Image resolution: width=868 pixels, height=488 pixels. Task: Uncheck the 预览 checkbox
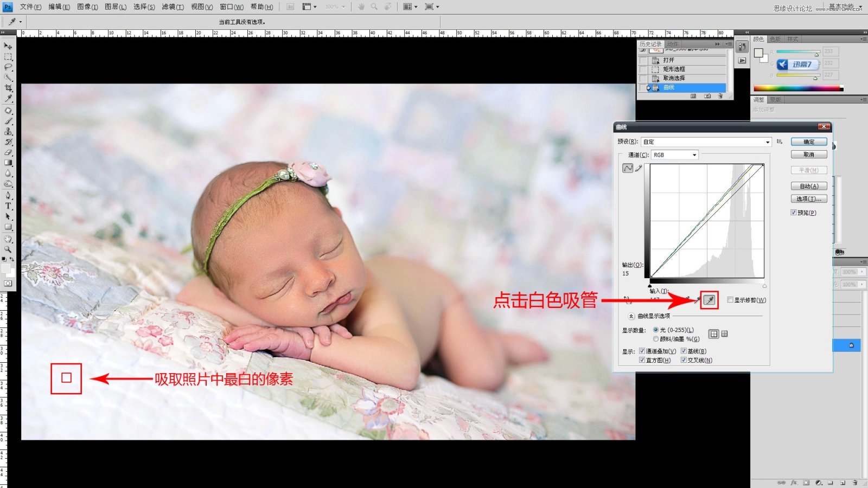[x=794, y=212]
